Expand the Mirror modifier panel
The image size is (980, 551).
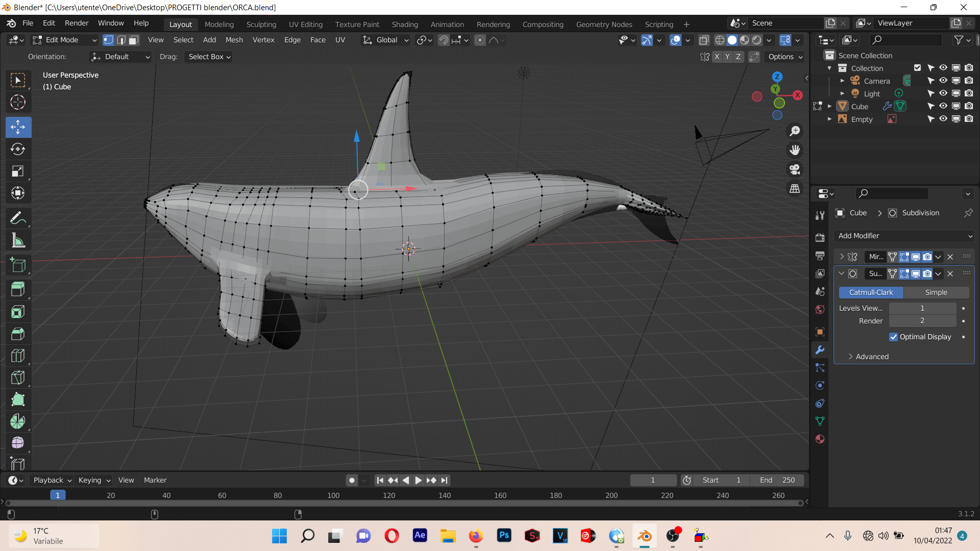[842, 257]
